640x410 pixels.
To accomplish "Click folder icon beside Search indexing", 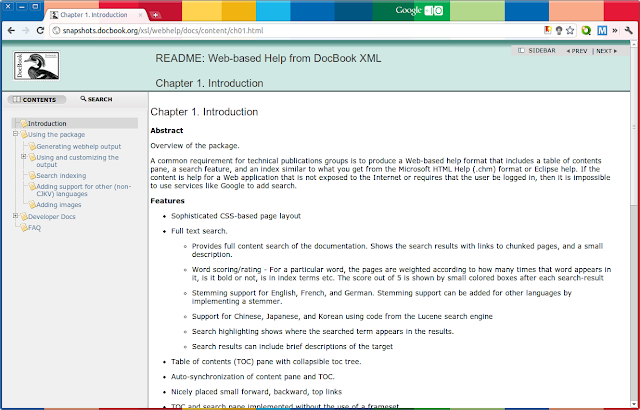I will point(32,175).
